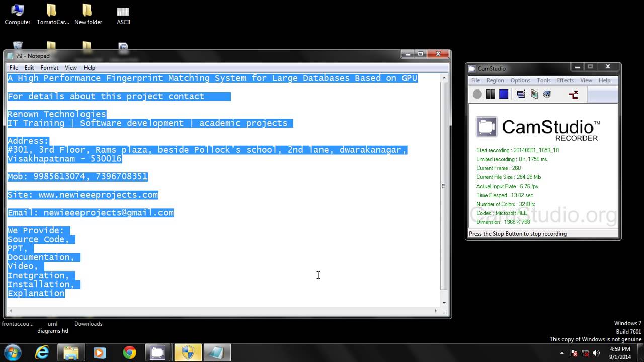Click the 'Codec : Microsoft RLE' text
This screenshot has width=644, height=362.
point(502,213)
